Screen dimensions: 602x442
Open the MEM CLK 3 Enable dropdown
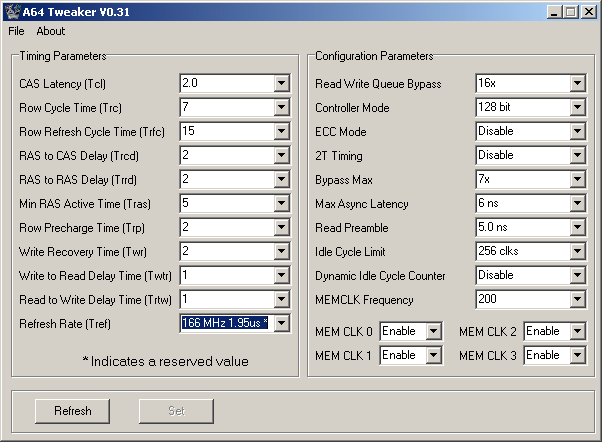coord(577,355)
